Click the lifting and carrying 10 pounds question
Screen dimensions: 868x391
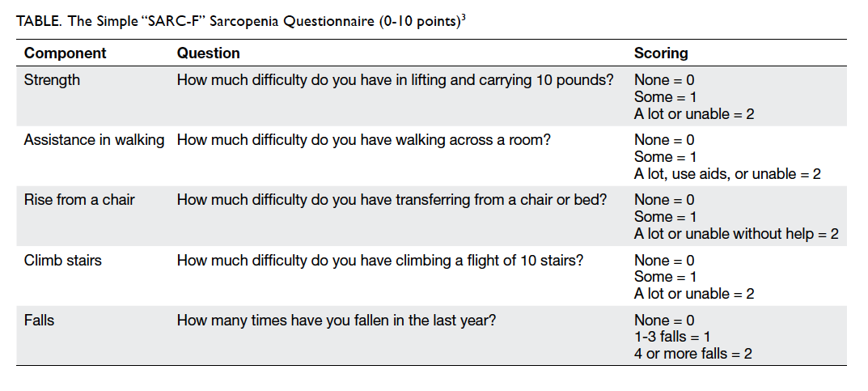396,80
